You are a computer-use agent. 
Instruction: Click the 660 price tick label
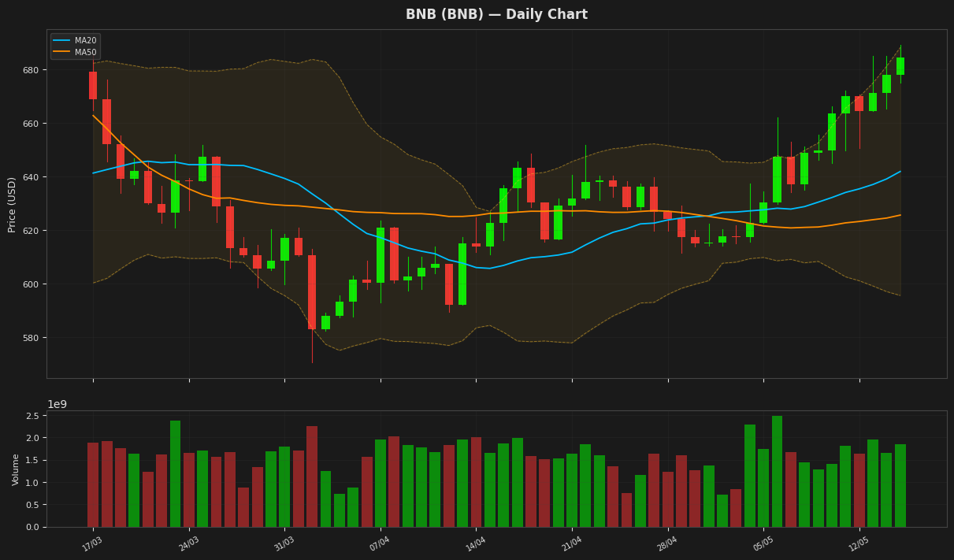32,124
